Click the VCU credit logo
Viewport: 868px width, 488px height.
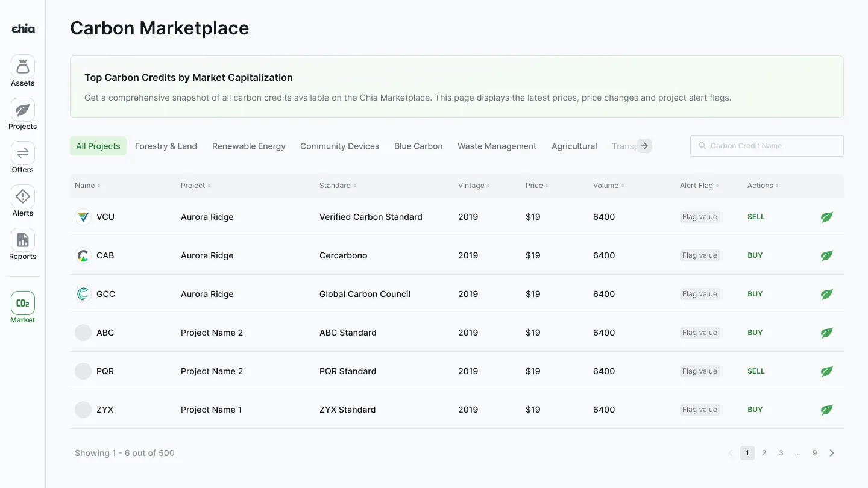(x=83, y=217)
